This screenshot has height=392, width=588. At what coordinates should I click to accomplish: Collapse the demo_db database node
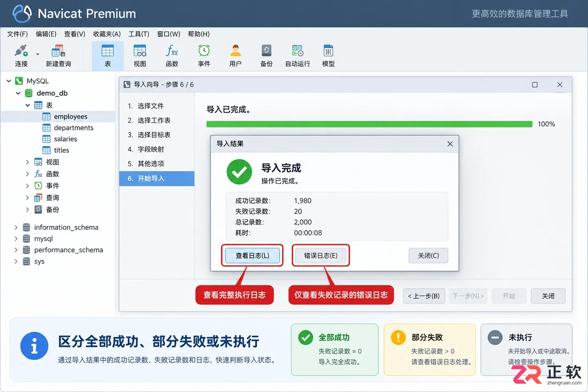point(18,93)
